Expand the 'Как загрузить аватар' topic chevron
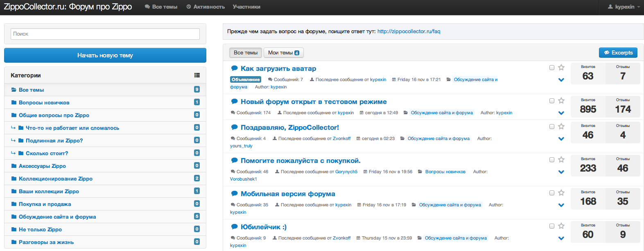This screenshot has width=644, height=251. point(561,80)
